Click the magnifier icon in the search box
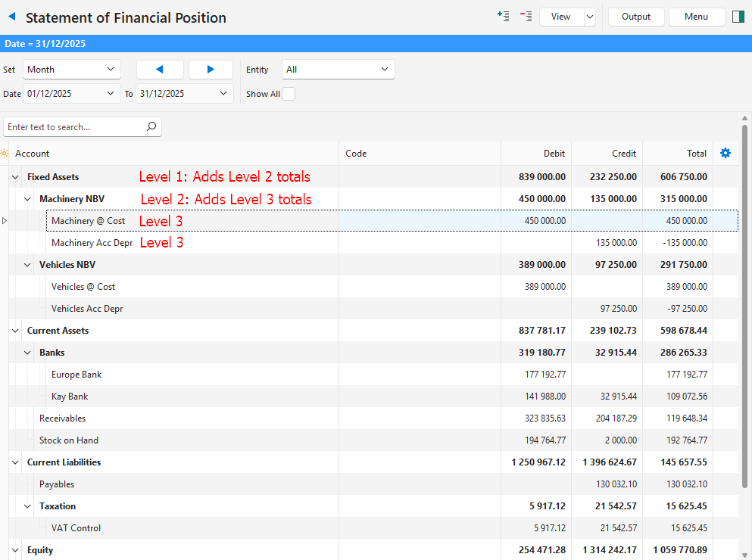 pyautogui.click(x=151, y=127)
